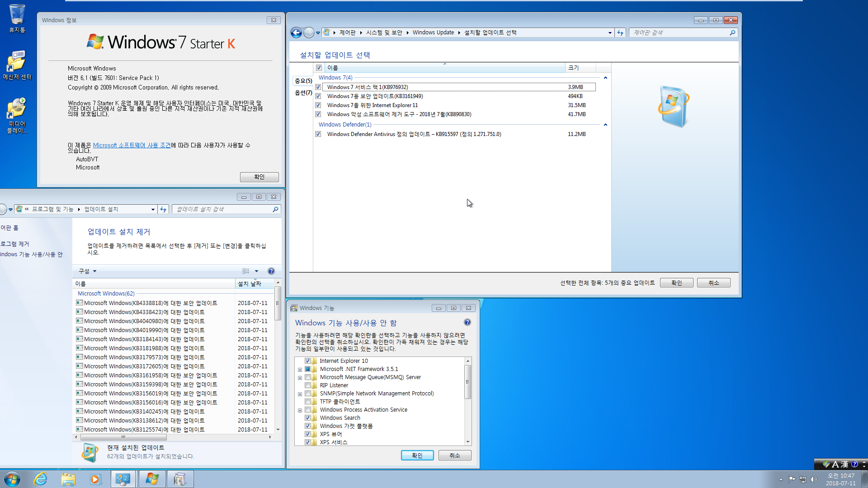Uncheck Internet Explorer 11 update

click(318, 105)
